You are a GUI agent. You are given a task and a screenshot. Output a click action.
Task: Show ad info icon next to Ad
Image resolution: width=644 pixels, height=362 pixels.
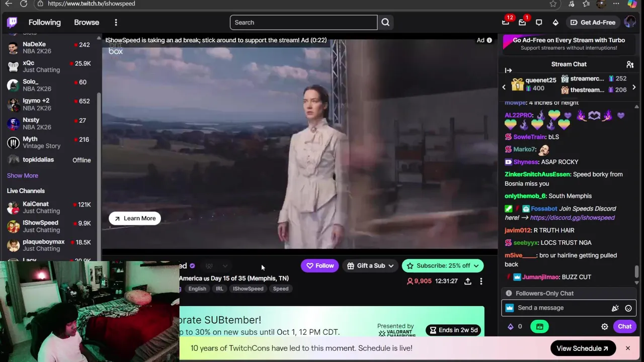489,40
